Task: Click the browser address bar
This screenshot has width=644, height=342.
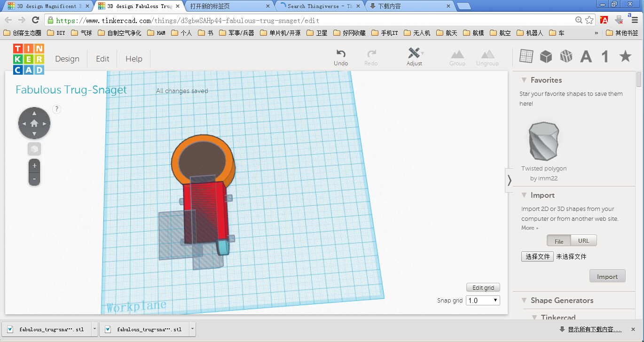Action: click(x=310, y=20)
